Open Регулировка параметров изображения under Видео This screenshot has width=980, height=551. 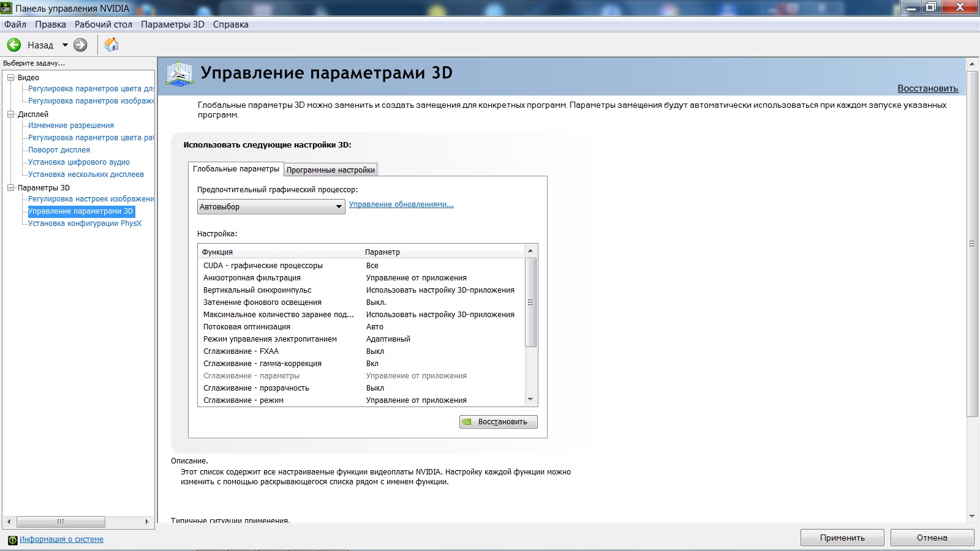[91, 101]
